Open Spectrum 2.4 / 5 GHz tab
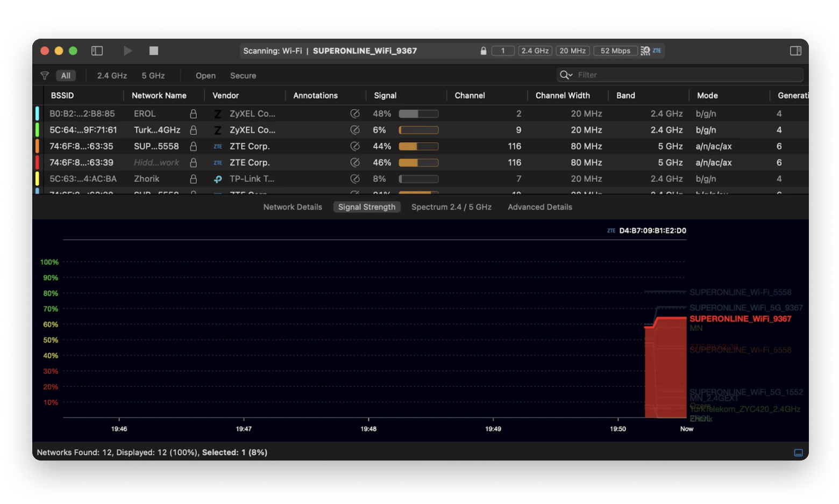This screenshot has height=504, width=839. pos(451,207)
